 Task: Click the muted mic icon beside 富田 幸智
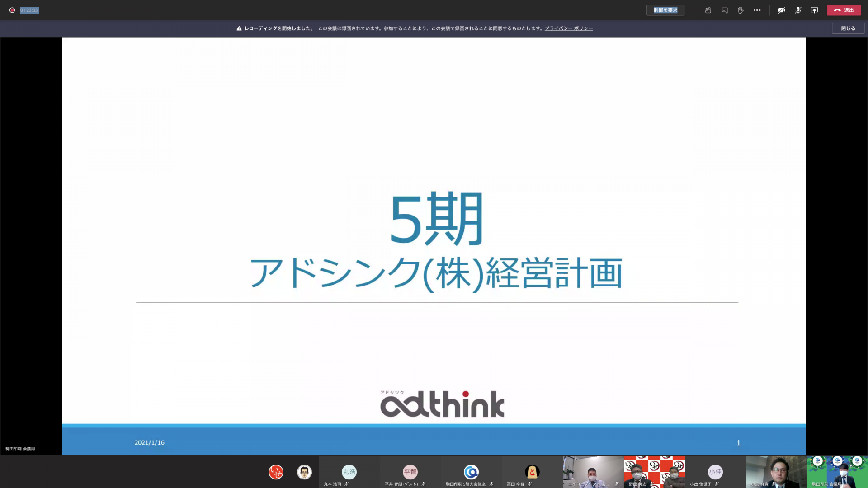[529, 484]
